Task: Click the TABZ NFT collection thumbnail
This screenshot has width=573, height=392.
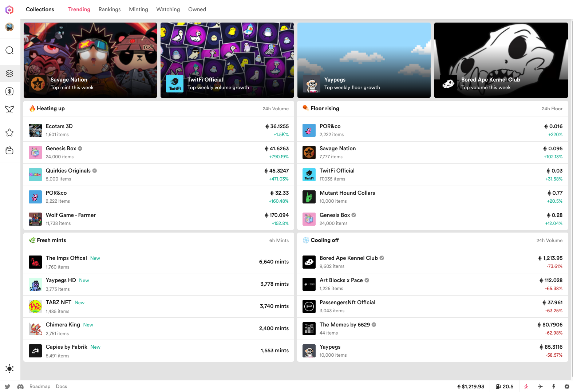Action: pos(35,306)
